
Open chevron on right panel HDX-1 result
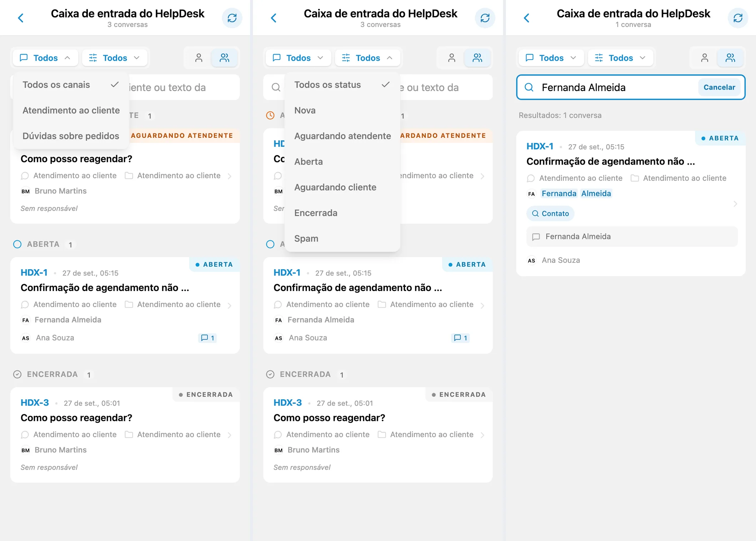735,204
